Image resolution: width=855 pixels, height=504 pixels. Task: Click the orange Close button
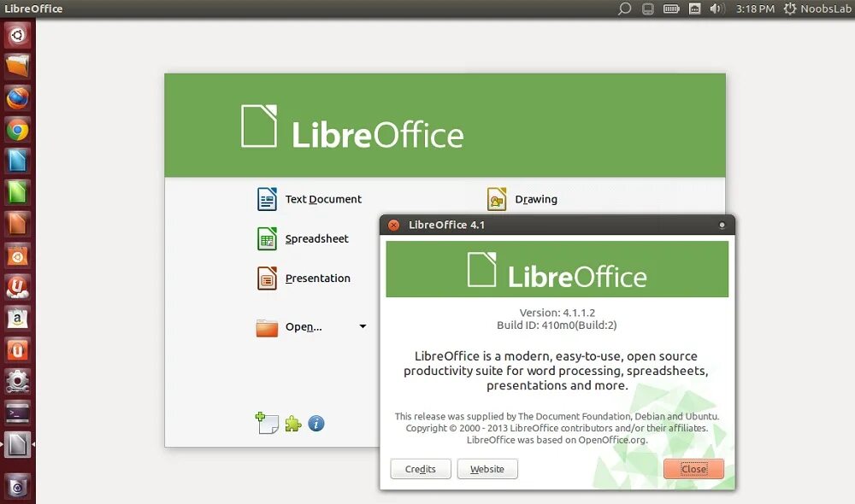[693, 469]
